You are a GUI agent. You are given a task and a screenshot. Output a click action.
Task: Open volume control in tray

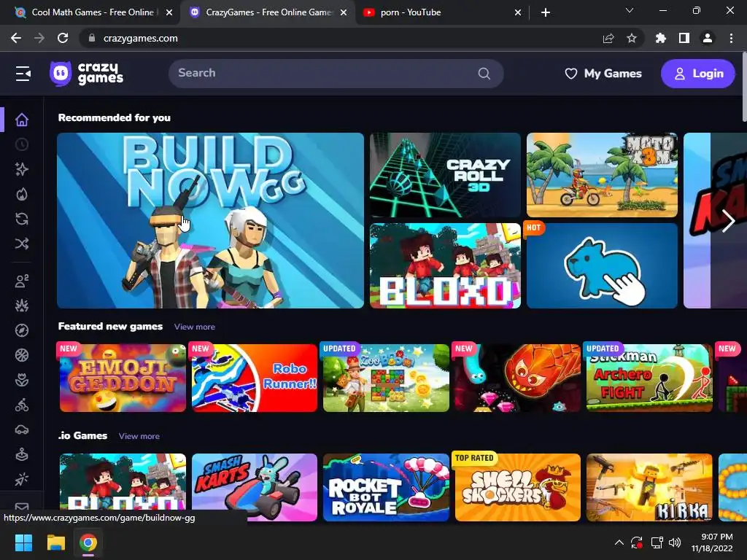coord(675,542)
